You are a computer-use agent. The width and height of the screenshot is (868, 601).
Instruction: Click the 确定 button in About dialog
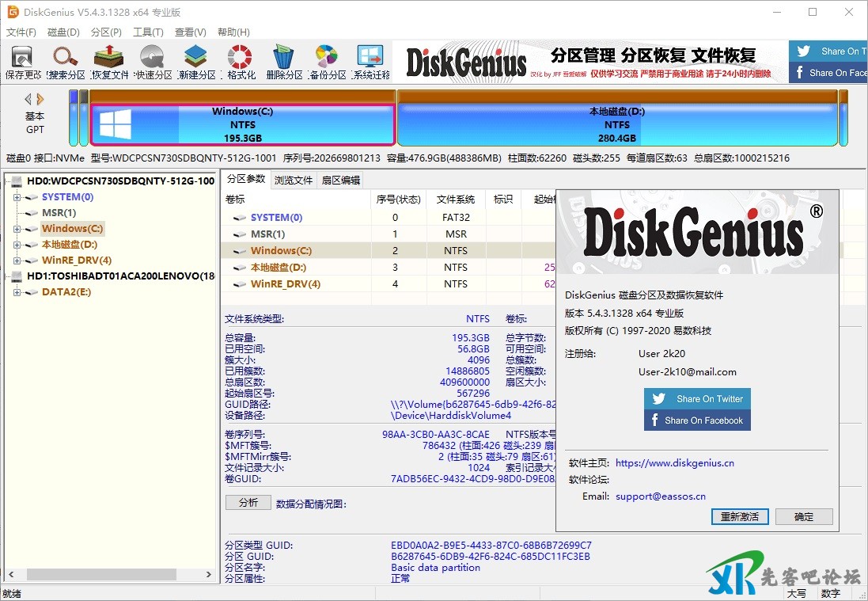pyautogui.click(x=804, y=516)
